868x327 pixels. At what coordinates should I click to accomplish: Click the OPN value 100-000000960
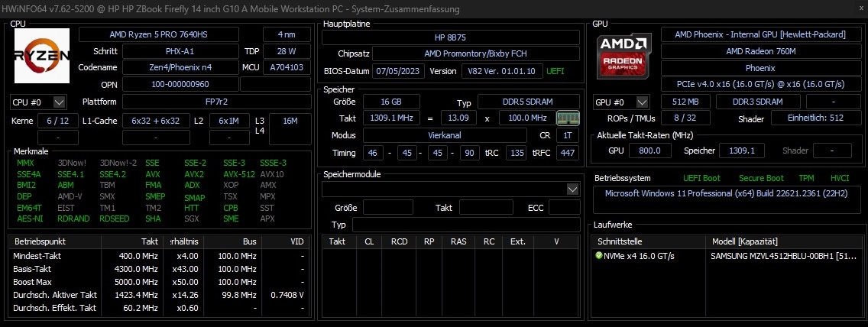click(x=180, y=85)
